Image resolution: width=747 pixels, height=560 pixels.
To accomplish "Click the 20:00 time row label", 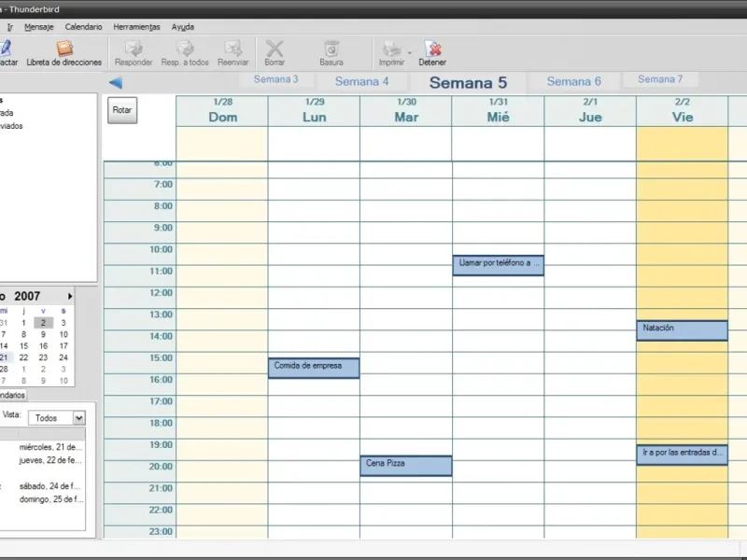I will 161,467.
